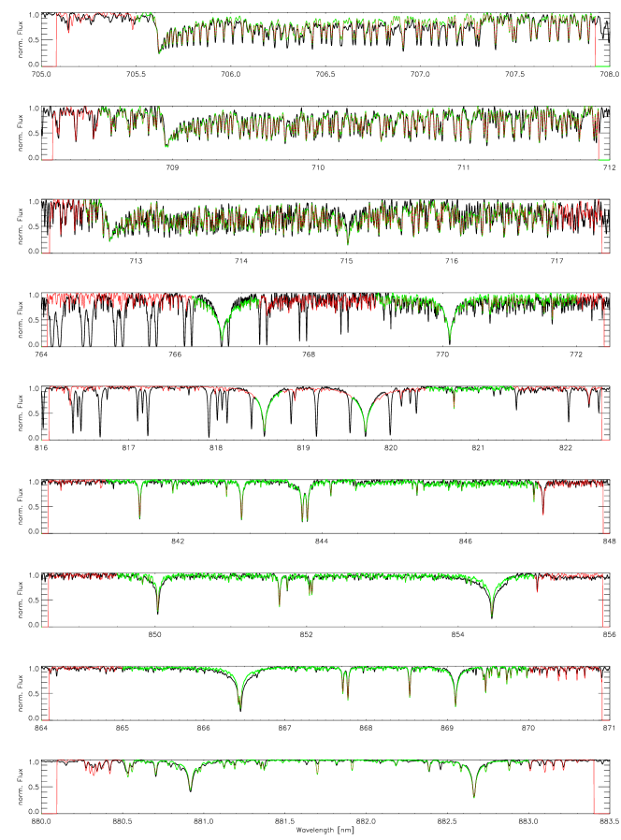Image resolution: width=621 pixels, height=840 pixels.
Task: Select the 882.5 wavelength tick label
Action: [447, 821]
